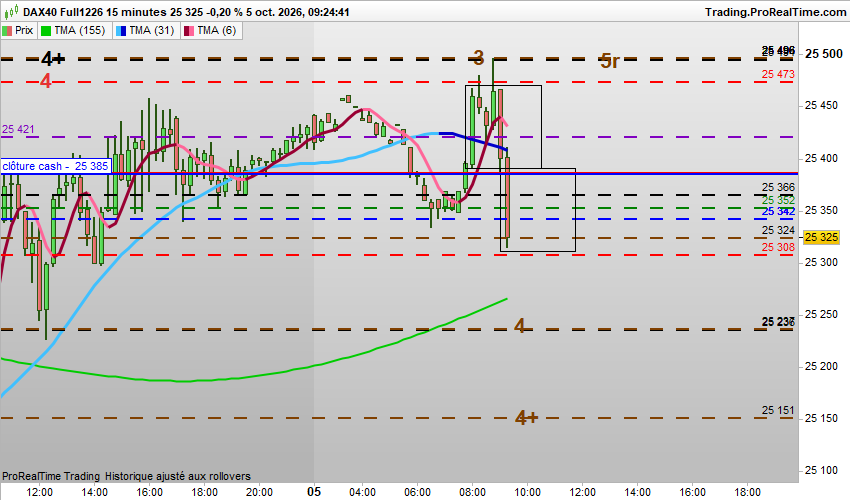Click 25 450 on the price axis
The height and width of the screenshot is (500, 850).
point(821,106)
